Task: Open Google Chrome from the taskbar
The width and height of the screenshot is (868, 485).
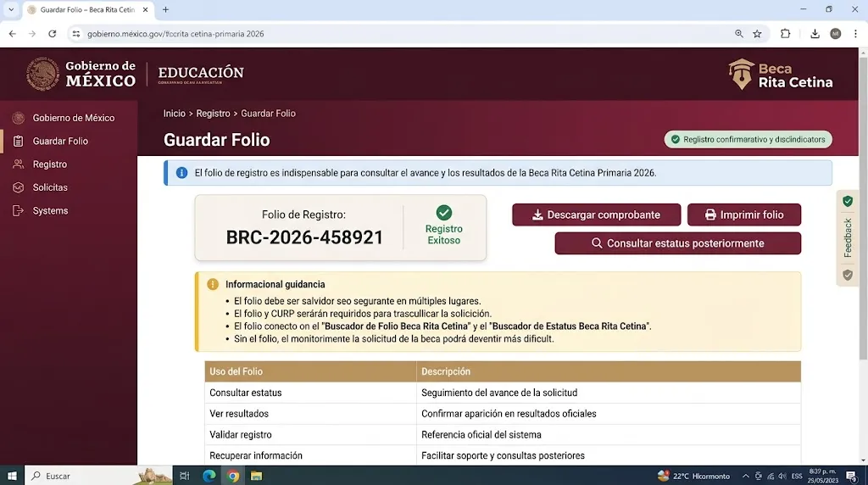Action: pos(233,476)
